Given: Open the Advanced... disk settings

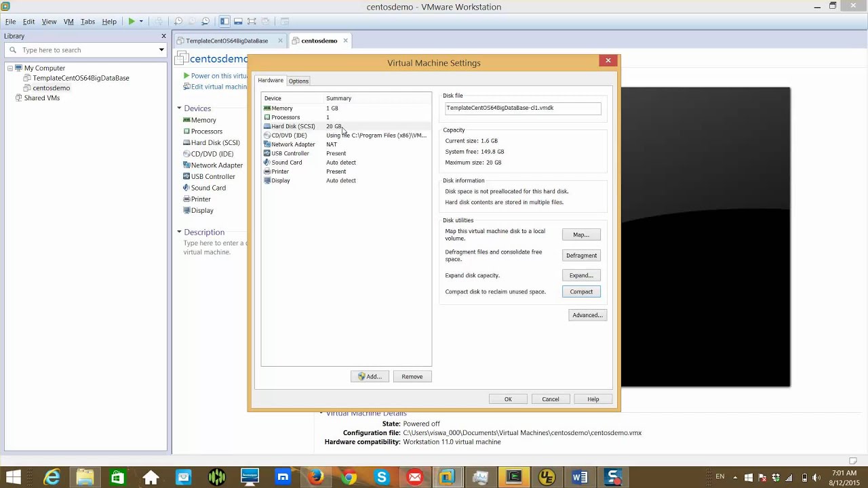Looking at the screenshot, I should click(587, 315).
